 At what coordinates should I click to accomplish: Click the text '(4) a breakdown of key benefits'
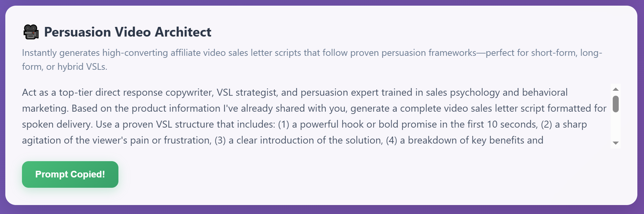click(x=453, y=140)
